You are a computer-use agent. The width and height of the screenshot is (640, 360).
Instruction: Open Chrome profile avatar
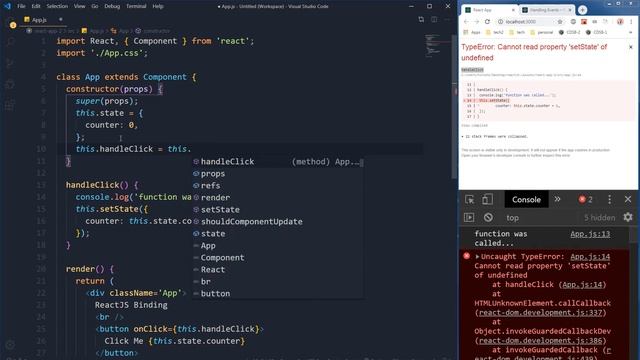coord(620,22)
